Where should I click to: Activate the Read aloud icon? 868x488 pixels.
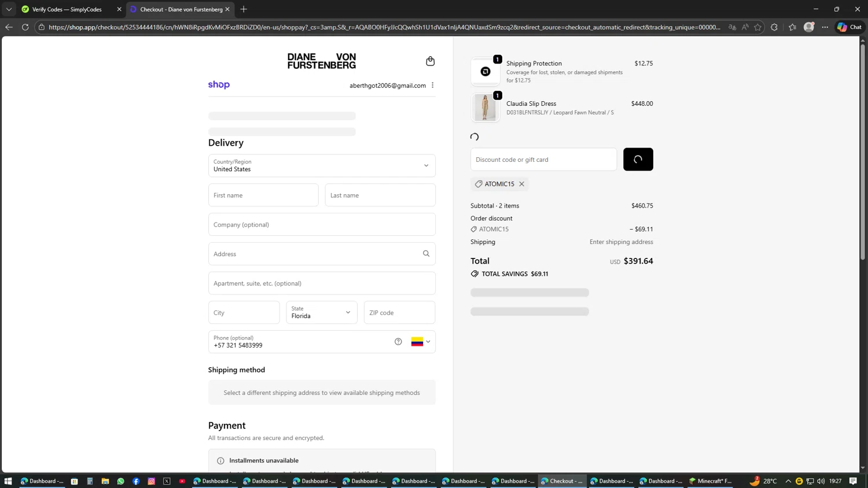coord(745,27)
